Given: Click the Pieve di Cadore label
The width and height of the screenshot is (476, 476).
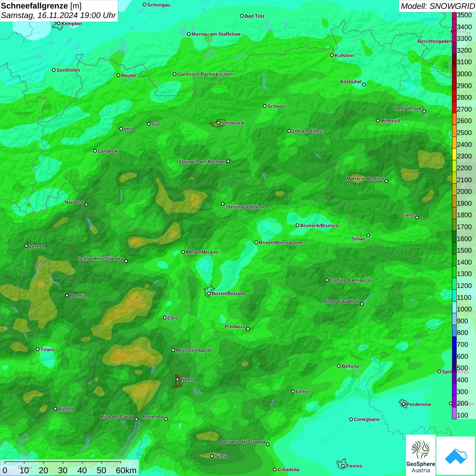Looking at the screenshot, I should click(x=341, y=301).
